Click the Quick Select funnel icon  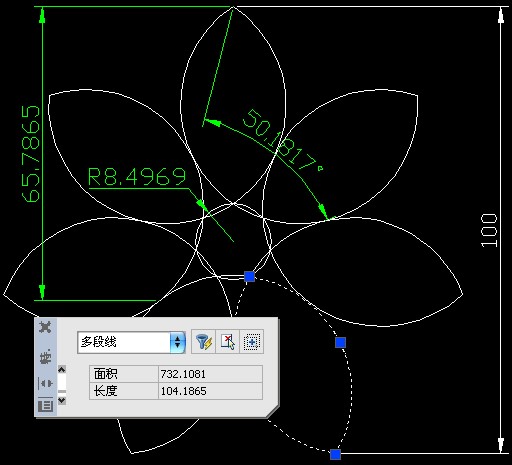[204, 342]
